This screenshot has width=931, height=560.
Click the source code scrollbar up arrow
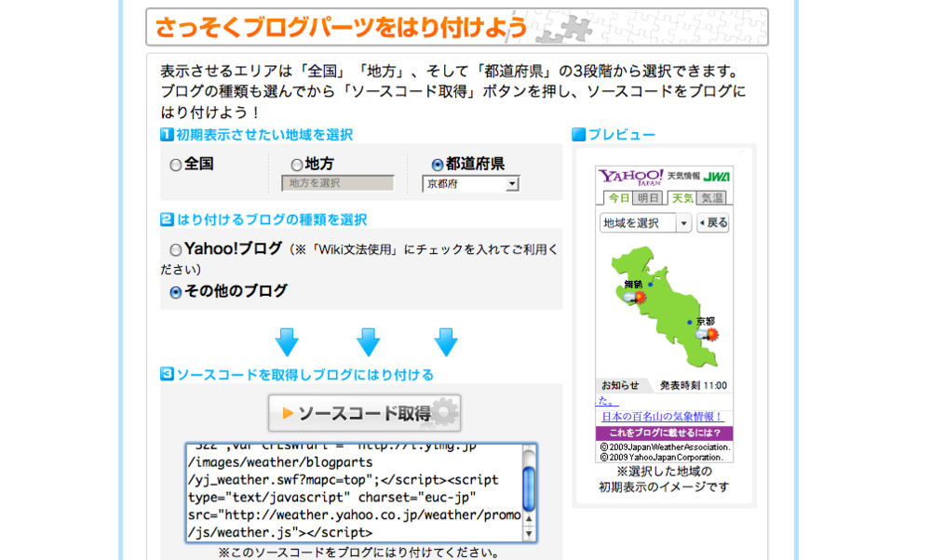pos(529,519)
